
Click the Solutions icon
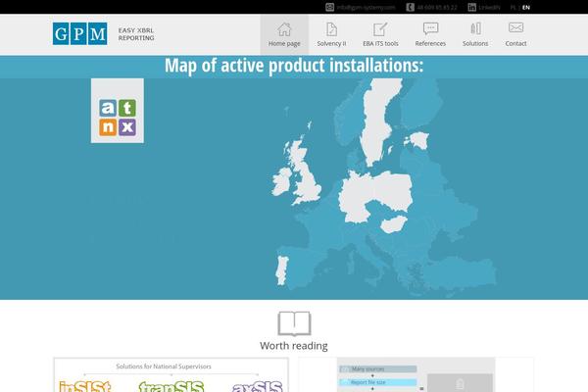pos(475,28)
